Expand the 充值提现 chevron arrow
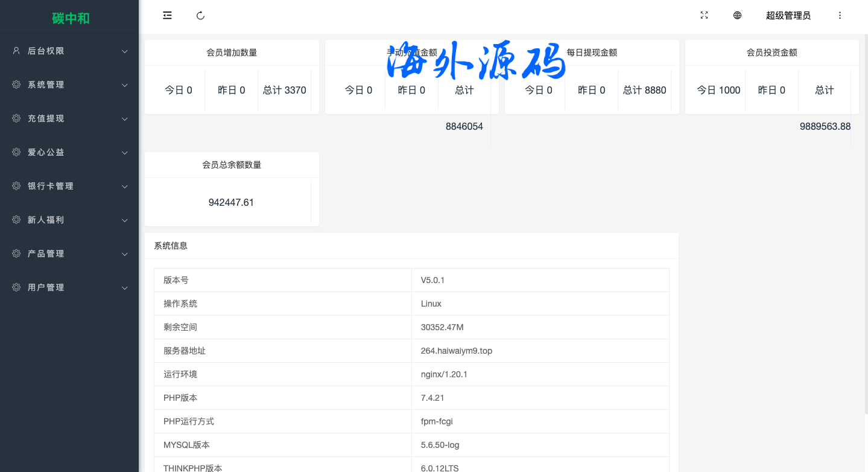Screen dimensions: 868x472 point(125,119)
